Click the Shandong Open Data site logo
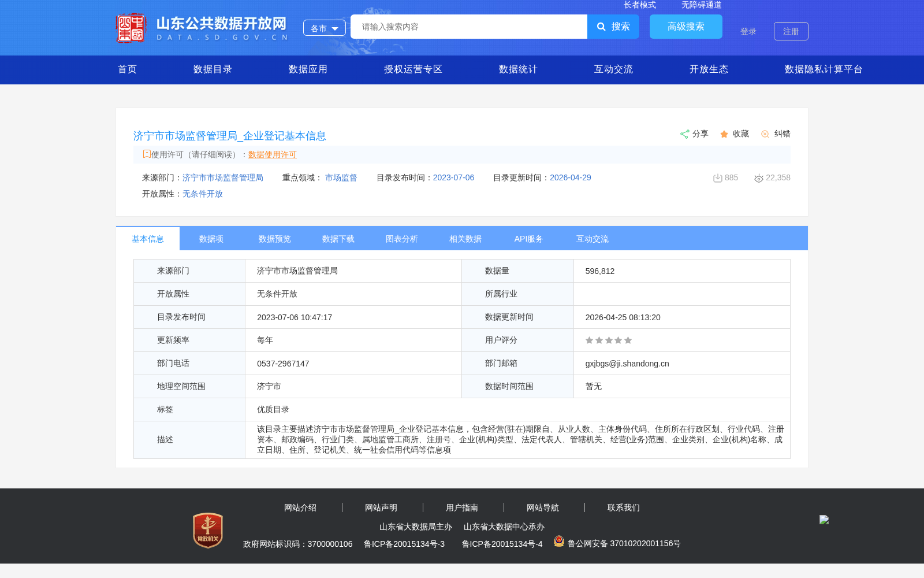Image resolution: width=924 pixels, height=578 pixels. tap(202, 28)
